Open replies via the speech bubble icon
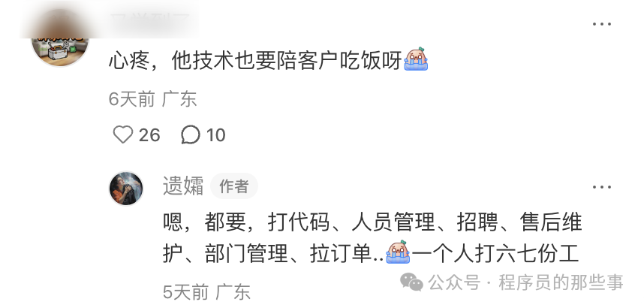 (x=191, y=134)
